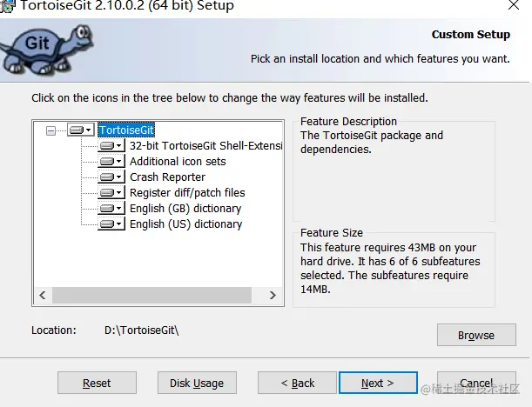Open Disk Usage details

(197, 383)
